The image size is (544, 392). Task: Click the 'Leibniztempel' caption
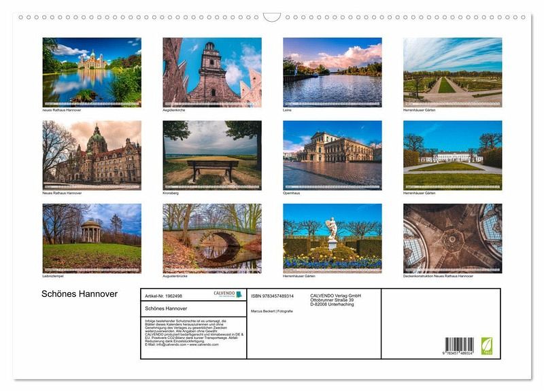click(x=53, y=277)
